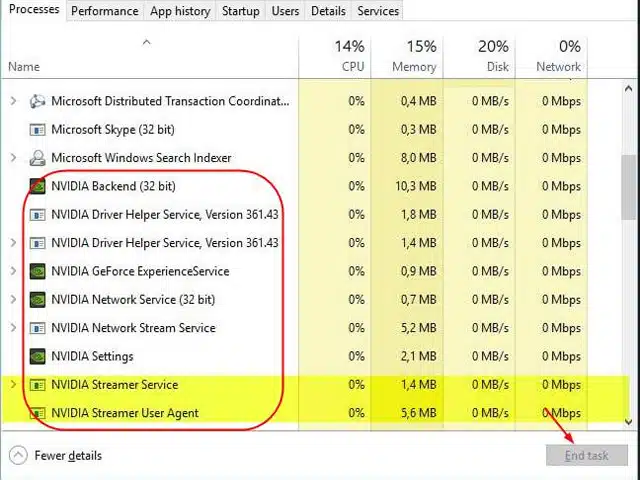This screenshot has height=480, width=640.
Task: Sort by the Network column header
Action: click(551, 57)
